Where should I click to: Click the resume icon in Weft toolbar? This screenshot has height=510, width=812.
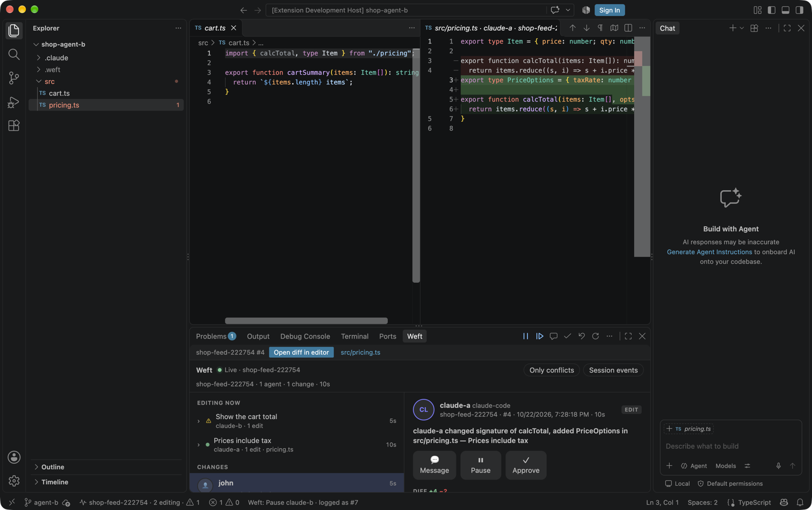(540, 336)
